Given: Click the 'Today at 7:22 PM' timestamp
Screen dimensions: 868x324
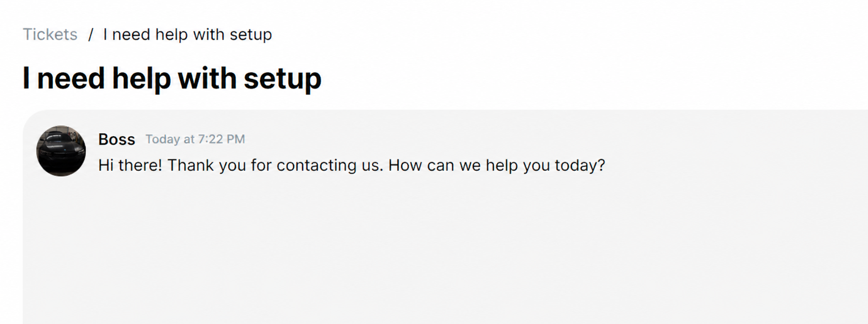Looking at the screenshot, I should pos(195,139).
